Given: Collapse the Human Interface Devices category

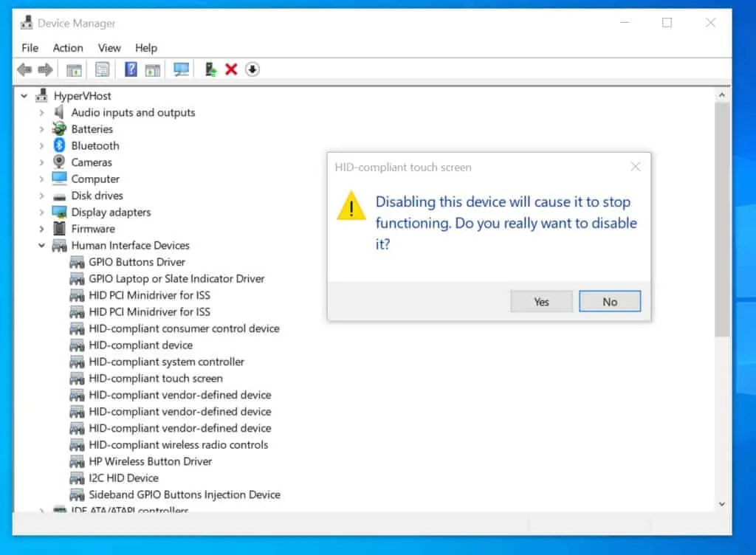Looking at the screenshot, I should click(42, 246).
